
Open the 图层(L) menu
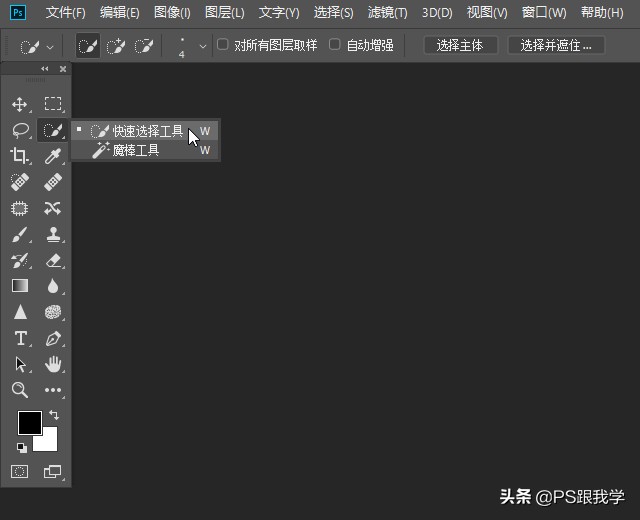224,13
